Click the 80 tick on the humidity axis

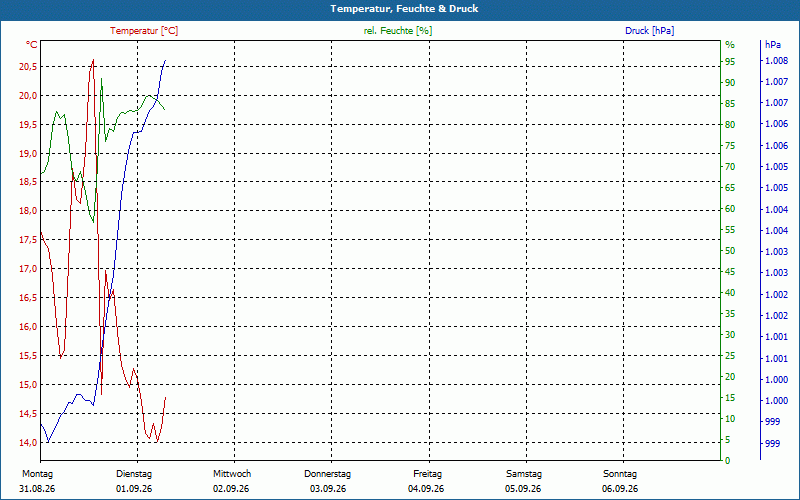[730, 125]
